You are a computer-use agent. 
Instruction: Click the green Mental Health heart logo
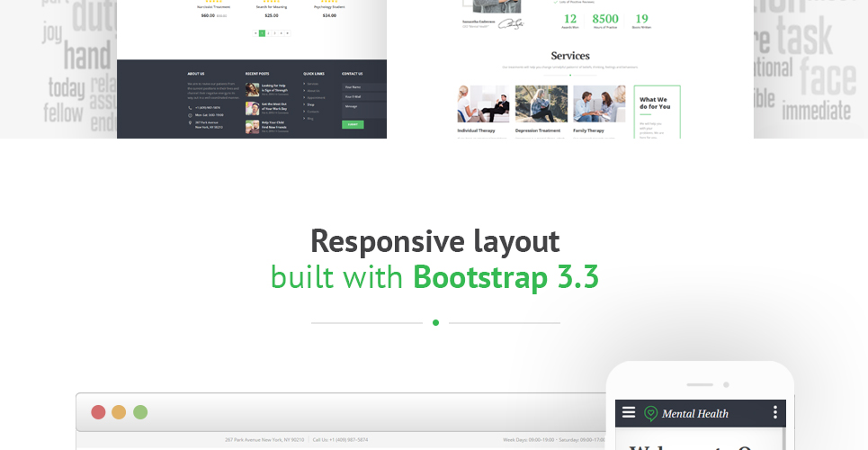pos(651,413)
